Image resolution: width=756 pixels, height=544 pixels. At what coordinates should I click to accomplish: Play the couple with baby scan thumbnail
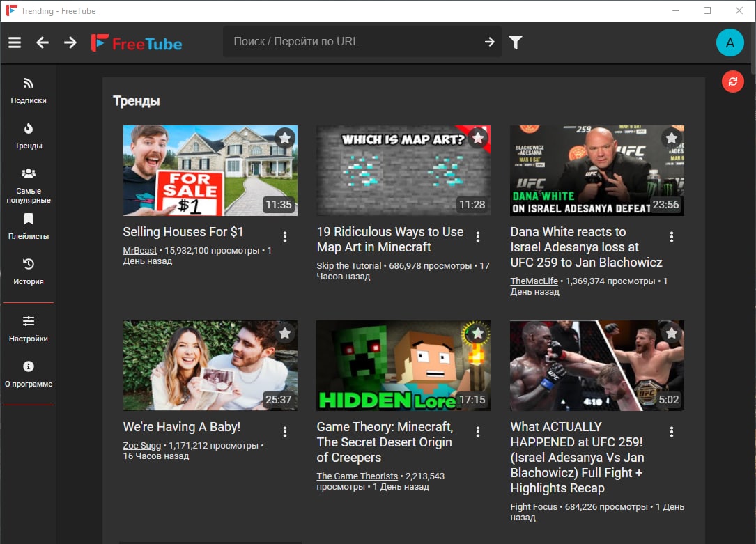(x=210, y=366)
